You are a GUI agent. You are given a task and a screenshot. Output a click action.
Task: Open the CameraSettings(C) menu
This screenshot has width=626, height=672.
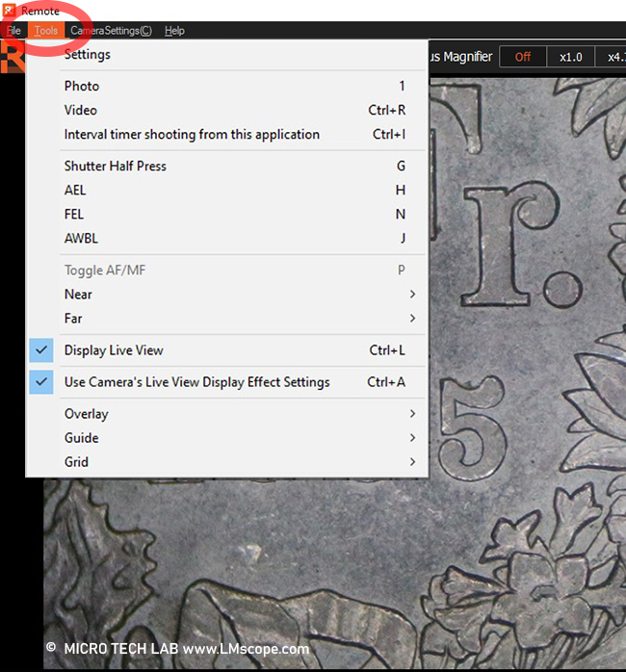coord(111,31)
